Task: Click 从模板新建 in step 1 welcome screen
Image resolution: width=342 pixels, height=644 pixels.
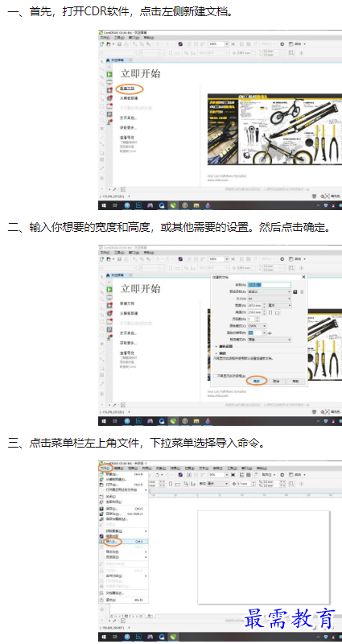Action: click(129, 98)
